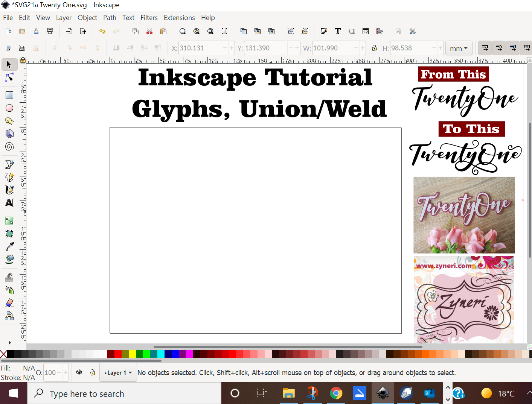This screenshot has height=404, width=532.
Task: Click the X position input field
Action: (200, 48)
